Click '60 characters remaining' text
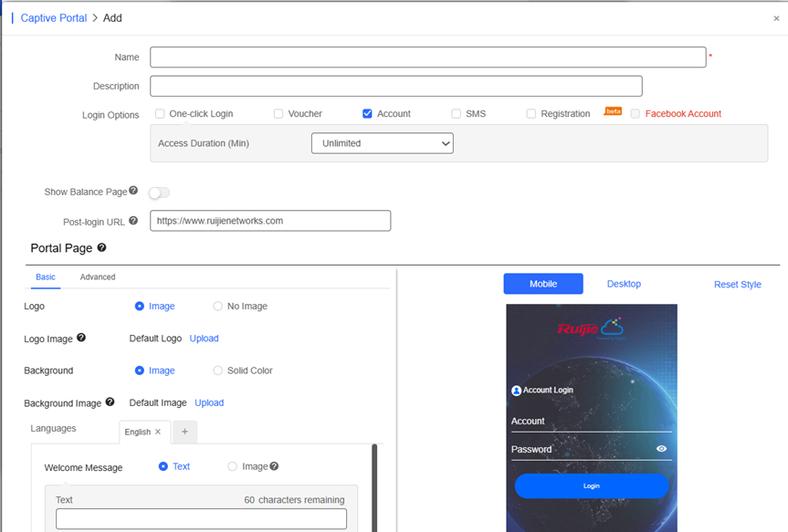This screenshot has width=788, height=532. click(x=295, y=500)
